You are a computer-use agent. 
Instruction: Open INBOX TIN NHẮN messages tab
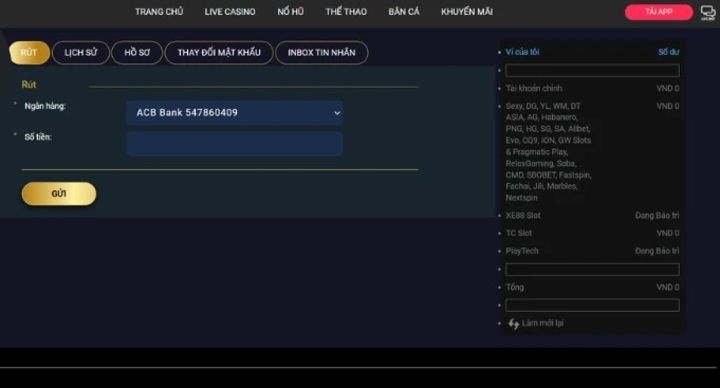tap(321, 53)
